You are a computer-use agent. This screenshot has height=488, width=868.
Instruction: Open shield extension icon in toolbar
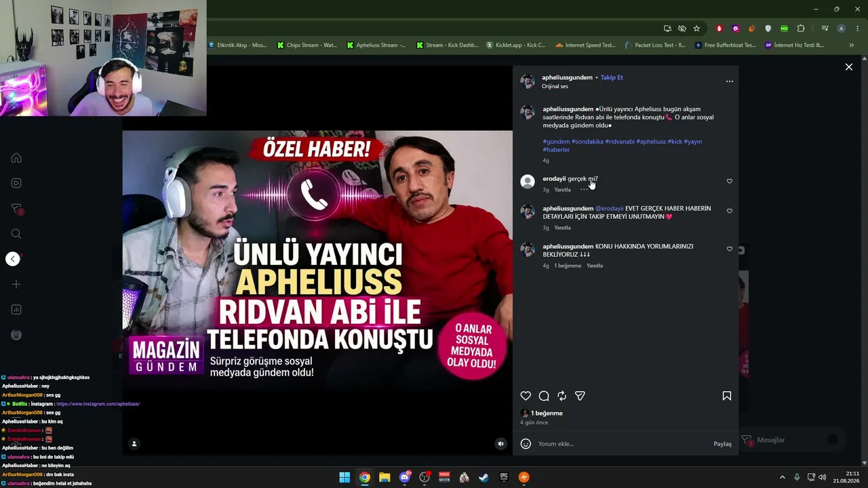pyautogui.click(x=768, y=28)
